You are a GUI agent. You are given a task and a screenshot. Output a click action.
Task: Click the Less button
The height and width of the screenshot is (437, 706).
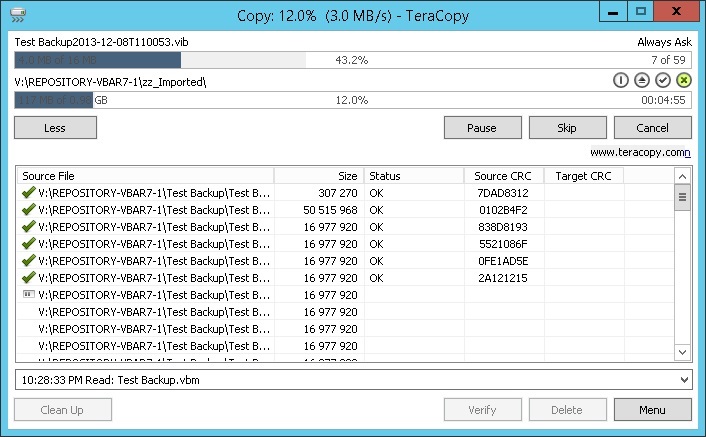tap(55, 128)
